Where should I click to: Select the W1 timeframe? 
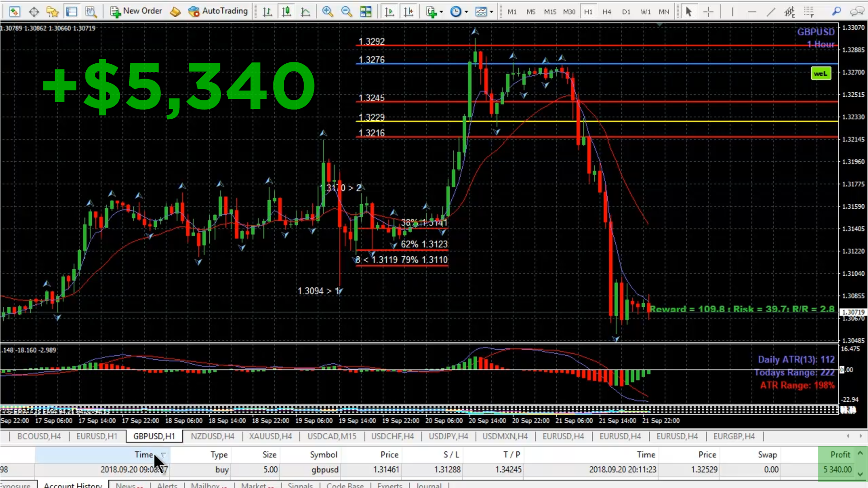click(645, 12)
